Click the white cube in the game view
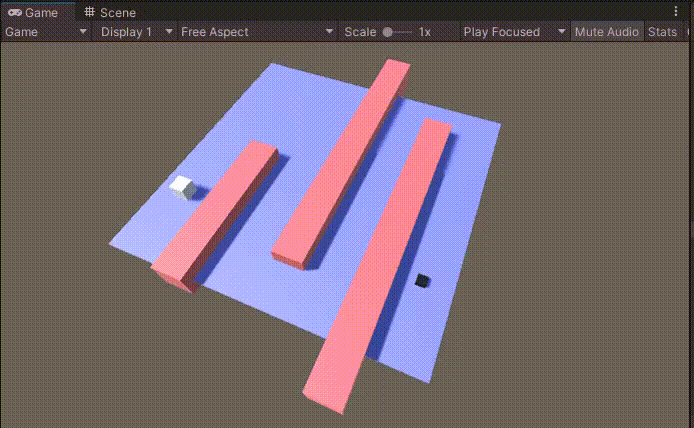The width and height of the screenshot is (694, 428). tap(183, 188)
